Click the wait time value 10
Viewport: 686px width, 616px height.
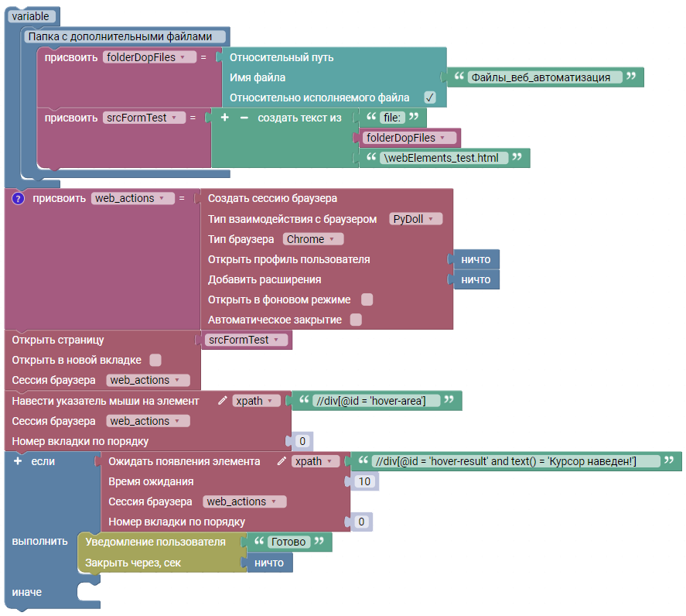pyautogui.click(x=364, y=481)
